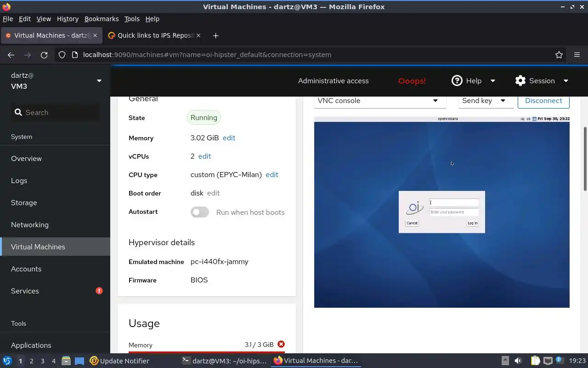Expand the Help dropdown menu
The image size is (588, 368).
493,81
